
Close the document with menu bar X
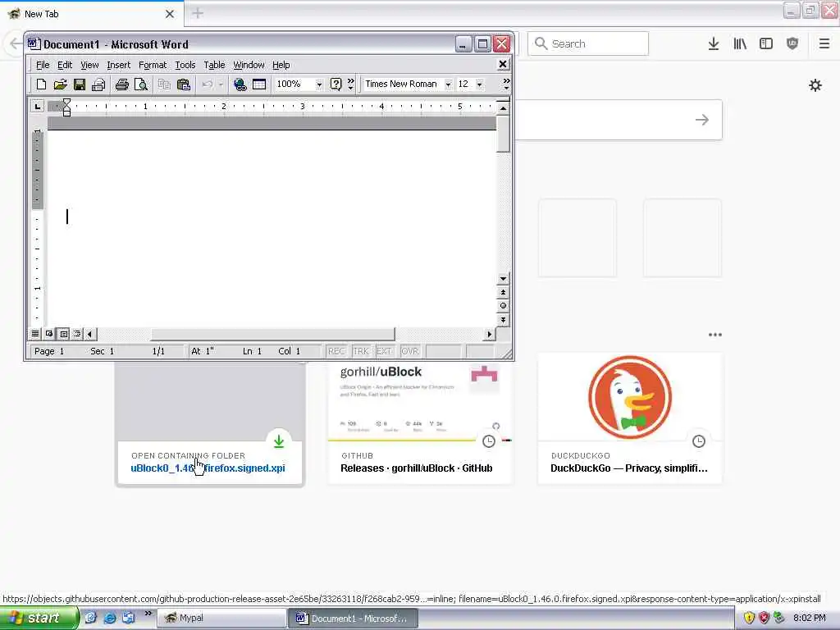[x=503, y=64]
